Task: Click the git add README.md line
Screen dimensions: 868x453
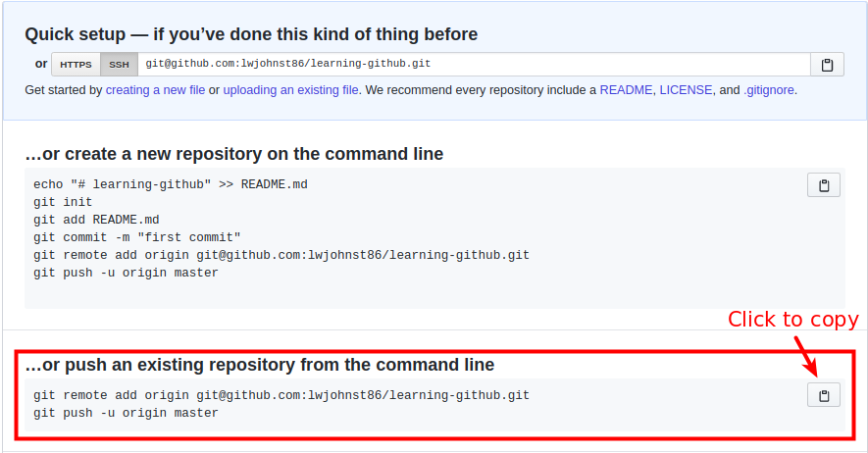Action: point(96,220)
